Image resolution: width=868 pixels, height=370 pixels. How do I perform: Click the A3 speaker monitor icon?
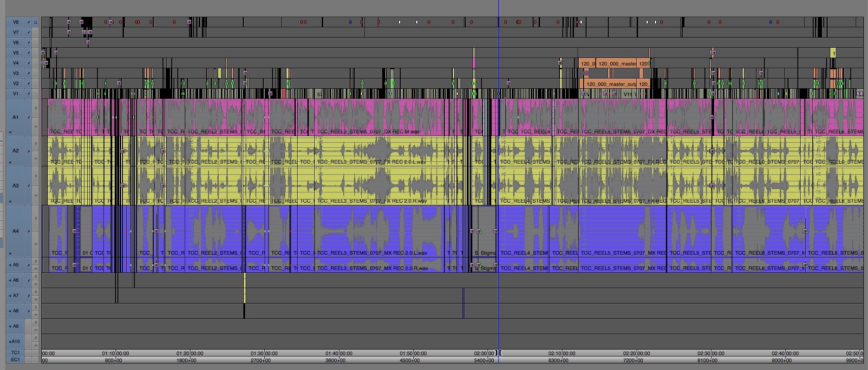pyautogui.click(x=10, y=201)
